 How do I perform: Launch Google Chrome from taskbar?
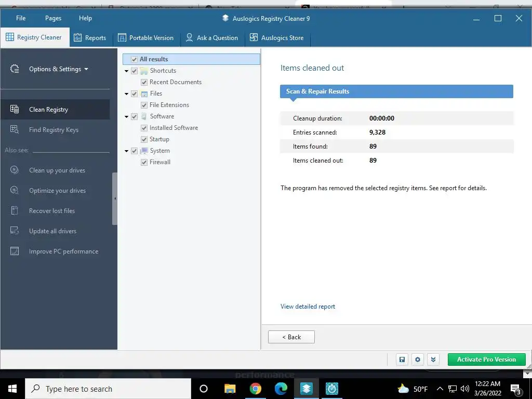pyautogui.click(x=255, y=389)
